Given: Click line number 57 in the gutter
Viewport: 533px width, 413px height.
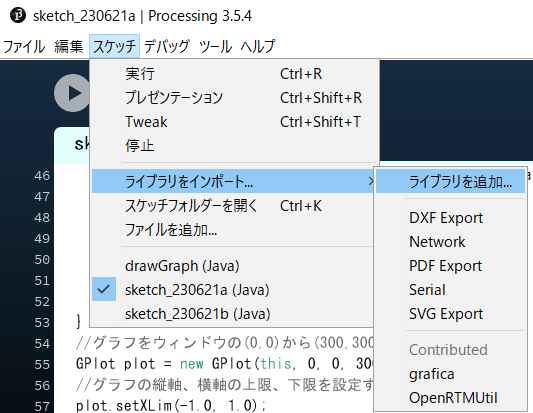Looking at the screenshot, I should pyautogui.click(x=42, y=406).
